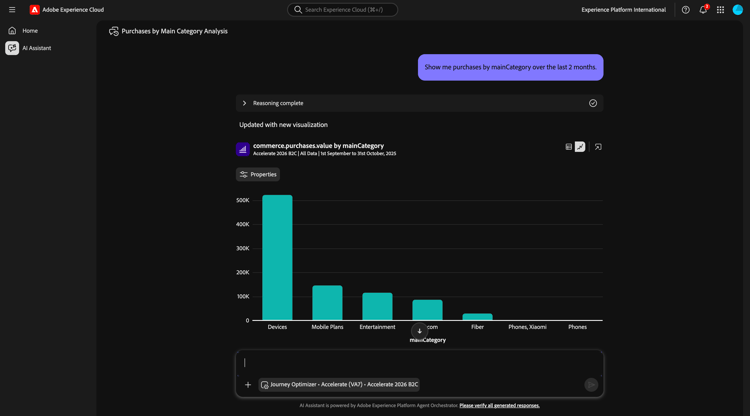Click the scroll-to-bottom arrow button
The image size is (750, 416).
point(419,331)
